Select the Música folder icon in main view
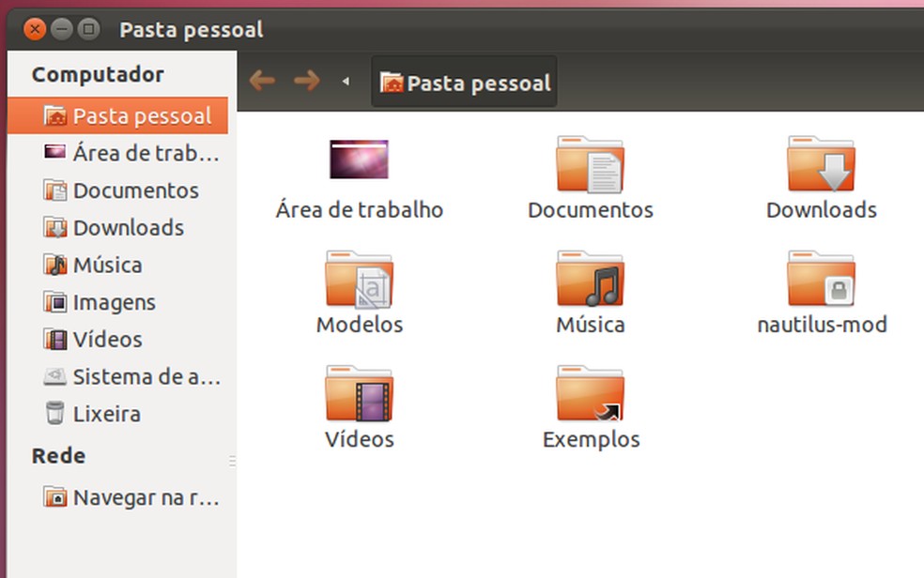This screenshot has width=924, height=578. click(x=590, y=279)
